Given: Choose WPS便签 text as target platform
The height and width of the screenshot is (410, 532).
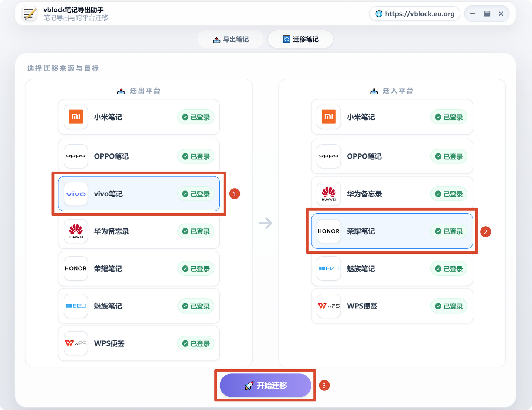Looking at the screenshot, I should [362, 306].
